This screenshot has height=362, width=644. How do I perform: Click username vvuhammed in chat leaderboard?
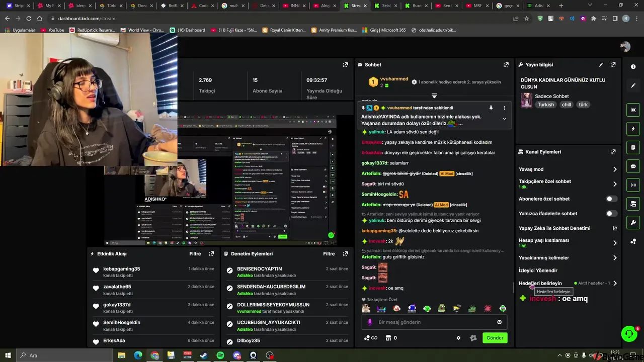coord(394,79)
